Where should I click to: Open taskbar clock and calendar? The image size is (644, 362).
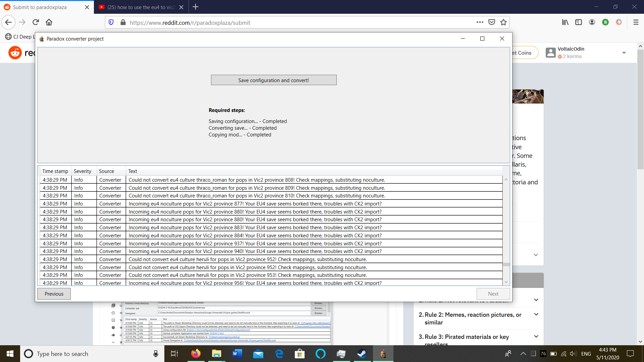point(607,354)
